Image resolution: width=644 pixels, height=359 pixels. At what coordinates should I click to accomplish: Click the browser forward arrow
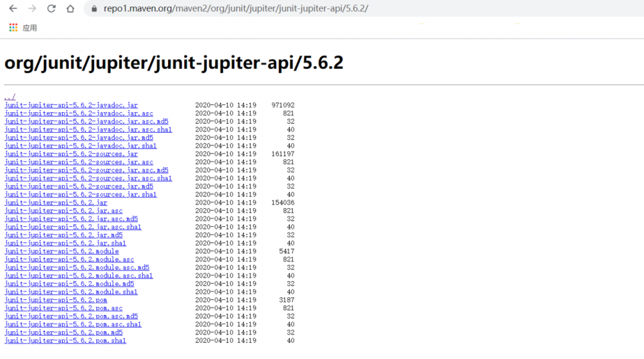[x=32, y=8]
